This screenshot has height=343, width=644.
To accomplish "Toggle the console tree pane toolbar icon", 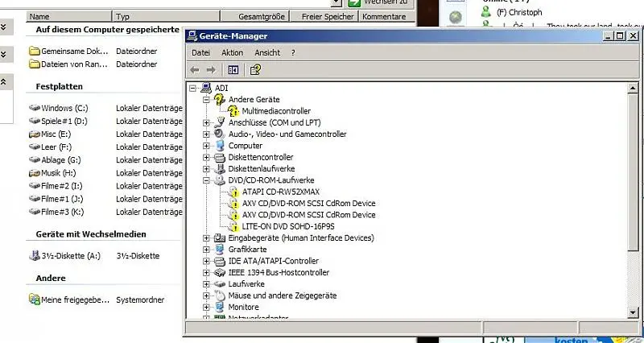I will (233, 70).
